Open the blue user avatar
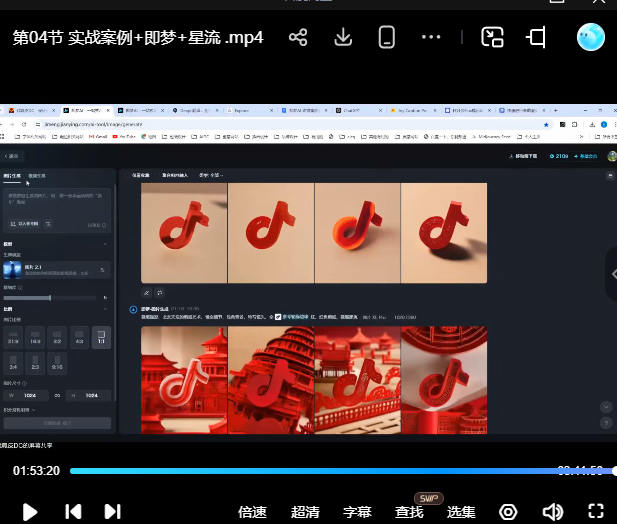This screenshot has height=524, width=617. [x=591, y=38]
